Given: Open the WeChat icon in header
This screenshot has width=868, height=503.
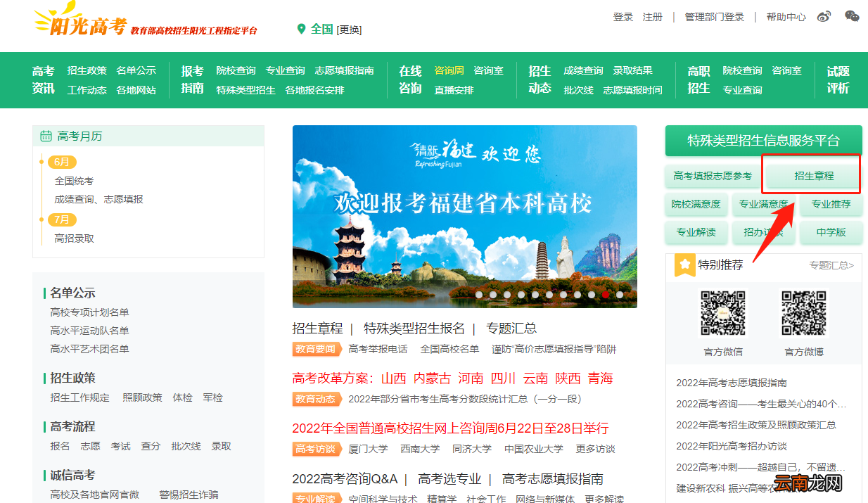Looking at the screenshot, I should [x=852, y=16].
